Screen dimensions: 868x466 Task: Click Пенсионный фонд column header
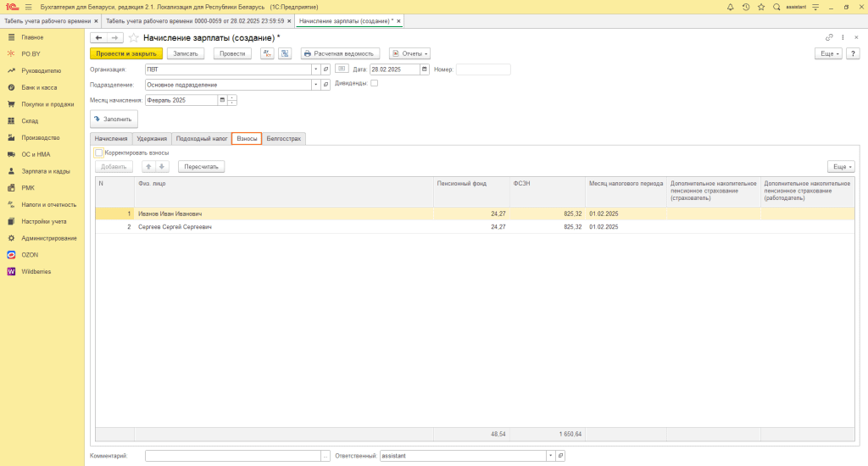point(471,192)
